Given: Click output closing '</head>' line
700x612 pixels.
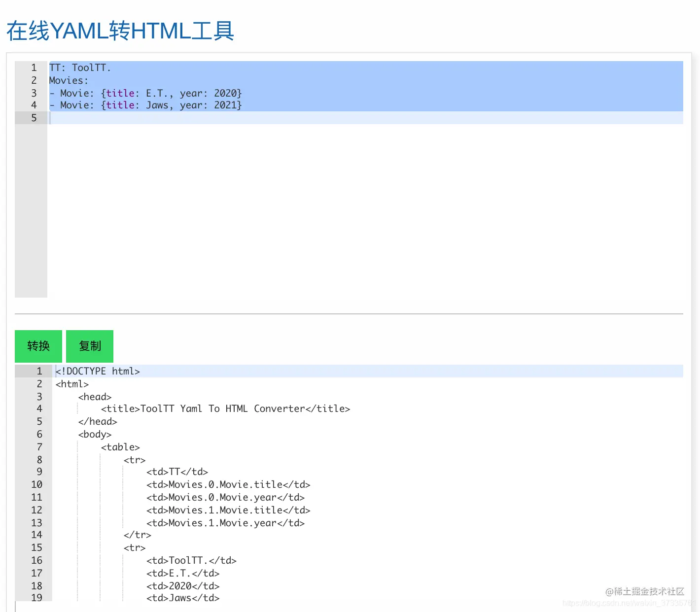Looking at the screenshot, I should pos(98,421).
